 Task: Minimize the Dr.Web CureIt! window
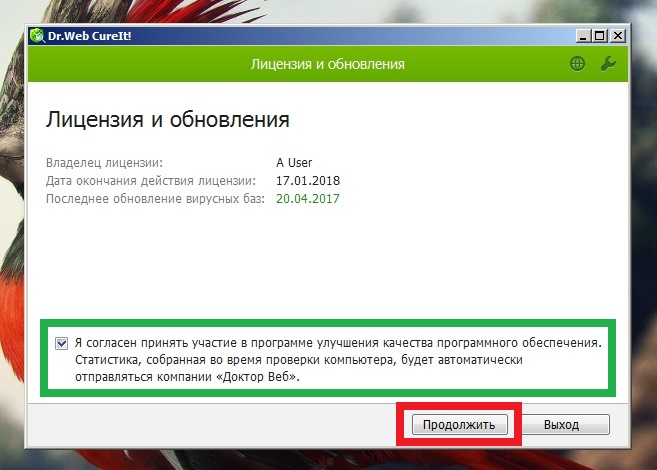(x=583, y=36)
